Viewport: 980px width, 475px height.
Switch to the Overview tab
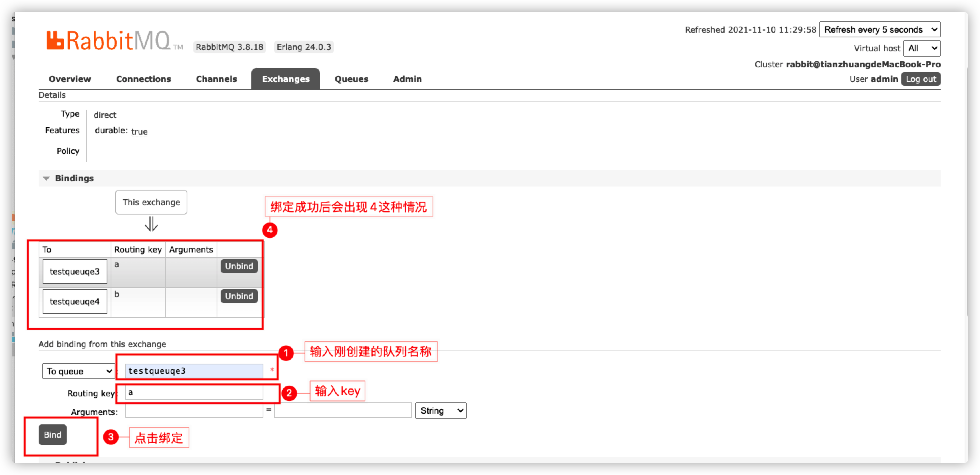pyautogui.click(x=70, y=79)
